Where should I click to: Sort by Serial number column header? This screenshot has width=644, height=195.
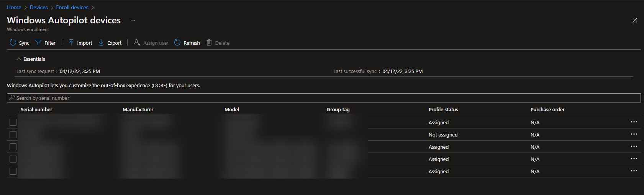[x=36, y=109]
